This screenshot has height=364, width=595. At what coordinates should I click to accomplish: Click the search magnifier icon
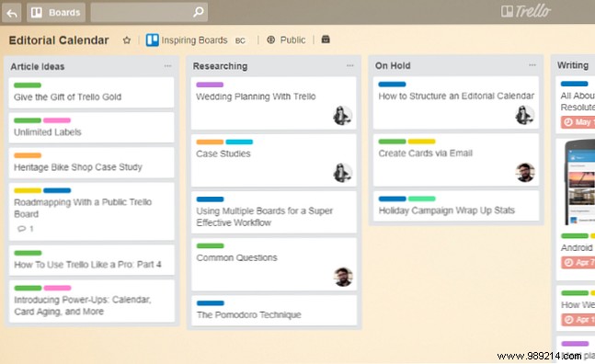[198, 12]
